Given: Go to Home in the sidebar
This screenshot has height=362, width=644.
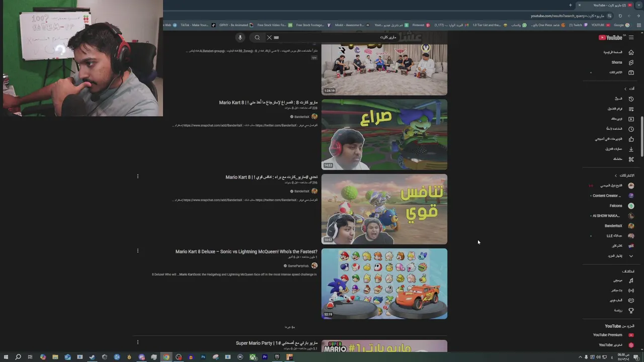Looking at the screenshot, I should point(619,52).
